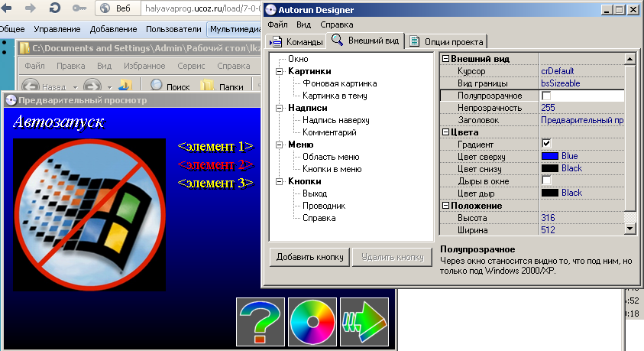Collapse the Меню tree node

[x=280, y=145]
